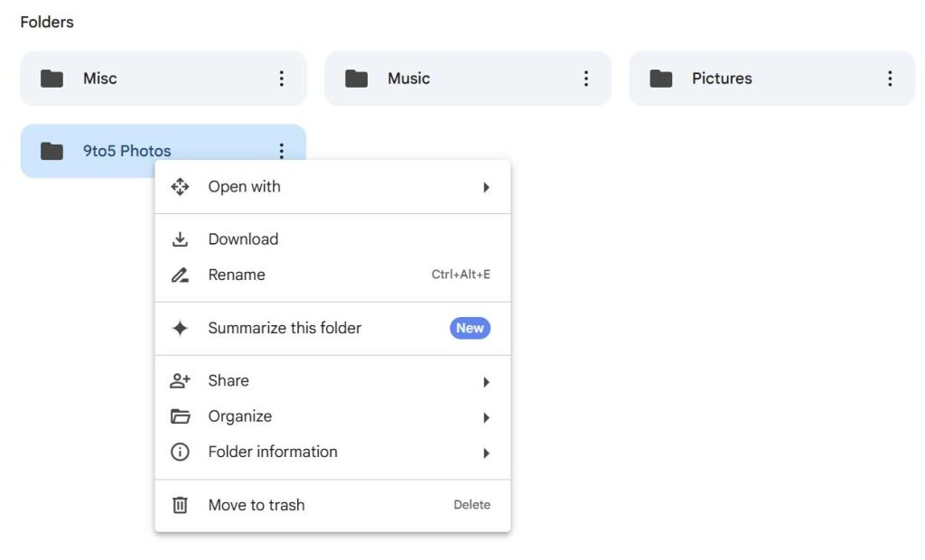The height and width of the screenshot is (560, 925).
Task: Click the New badge beside Summarize
Action: pyautogui.click(x=470, y=328)
